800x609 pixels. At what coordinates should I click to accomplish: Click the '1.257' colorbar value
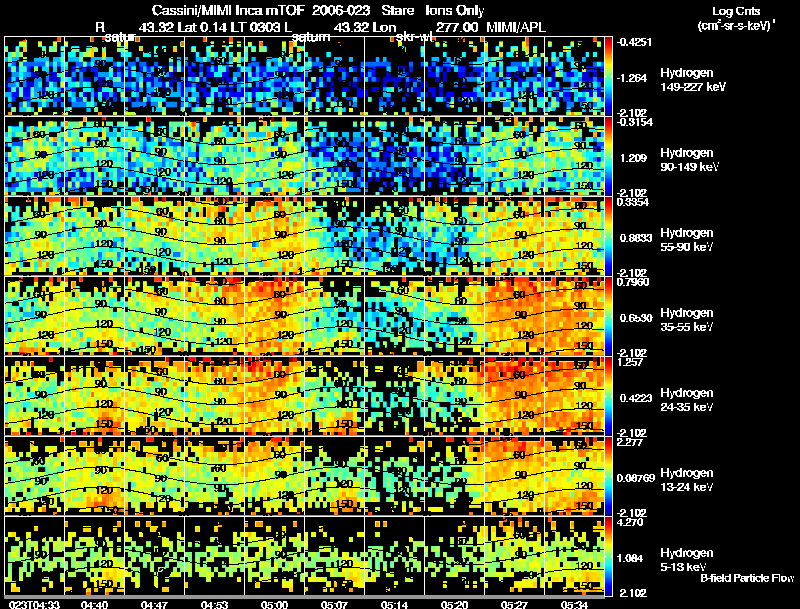630,363
